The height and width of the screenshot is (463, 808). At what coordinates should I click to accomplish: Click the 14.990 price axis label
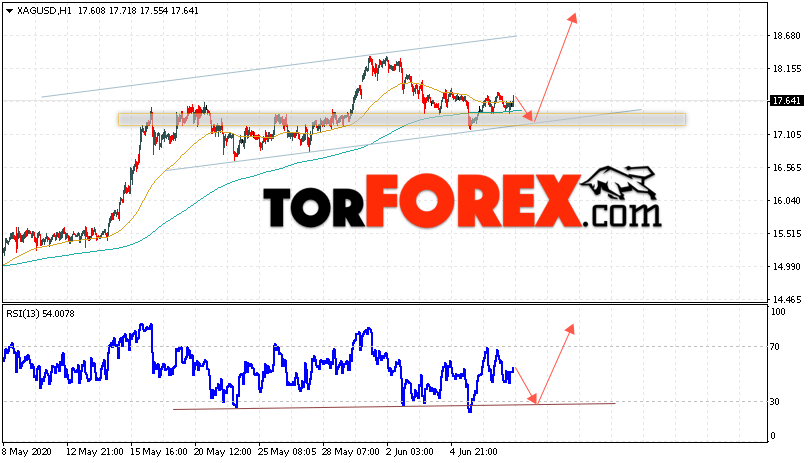[786, 267]
